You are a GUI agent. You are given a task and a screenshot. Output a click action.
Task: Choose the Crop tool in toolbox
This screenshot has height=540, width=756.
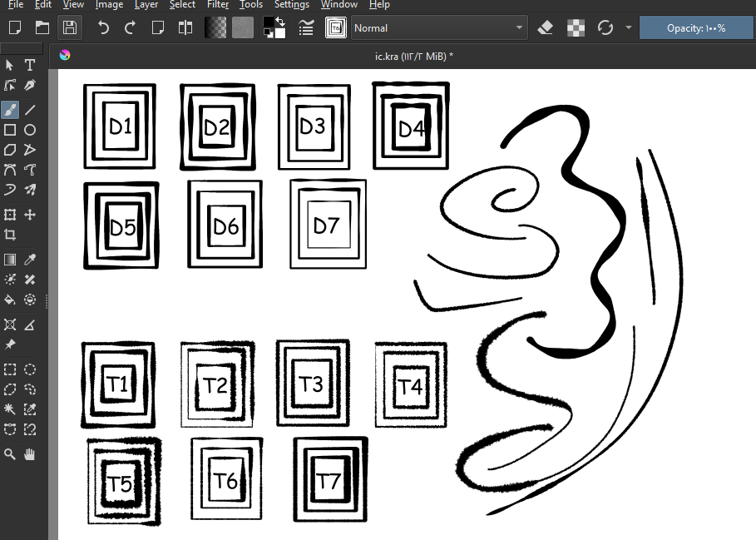click(10, 235)
